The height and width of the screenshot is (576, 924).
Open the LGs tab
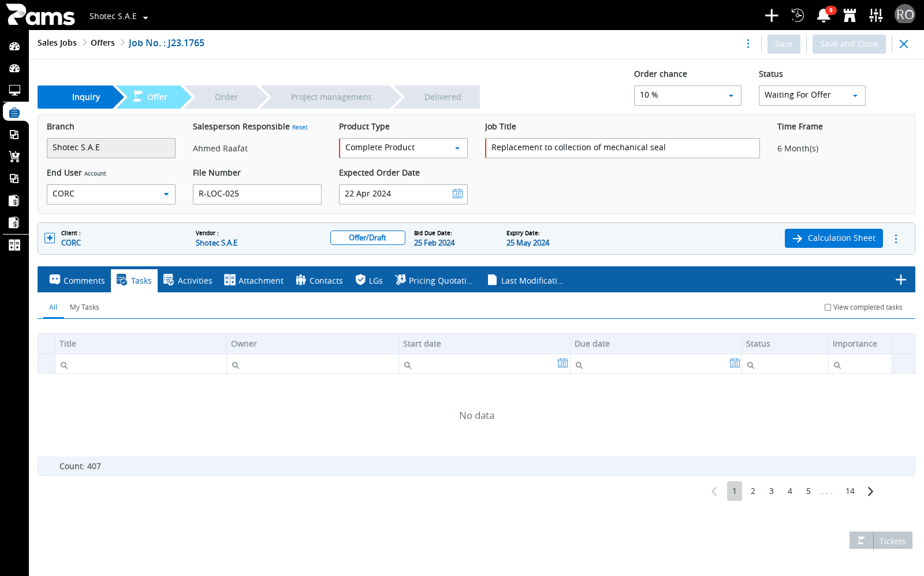[x=369, y=281]
